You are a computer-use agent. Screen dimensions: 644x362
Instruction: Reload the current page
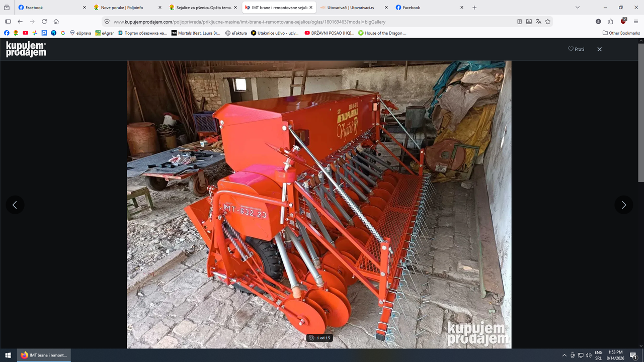tap(44, 22)
